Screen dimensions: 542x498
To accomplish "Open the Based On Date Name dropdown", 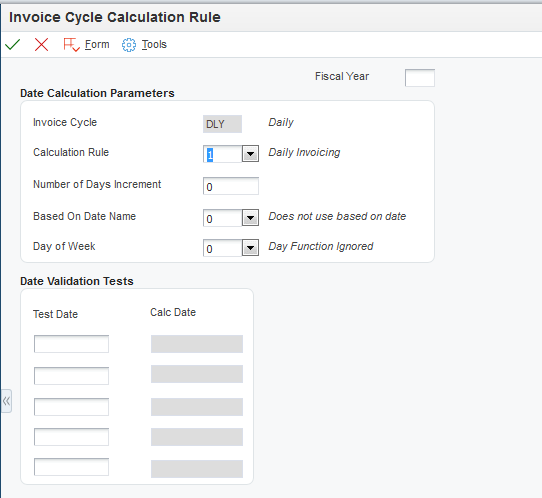I will tap(250, 218).
